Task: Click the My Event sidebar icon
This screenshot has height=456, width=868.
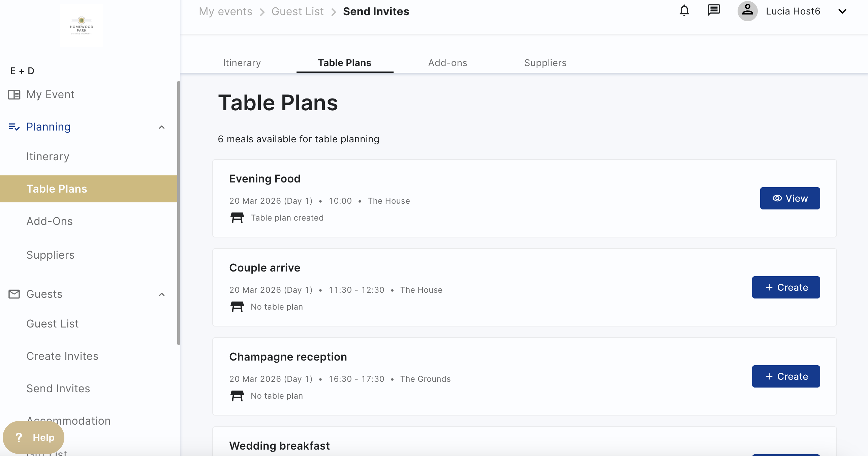Action: click(x=14, y=94)
